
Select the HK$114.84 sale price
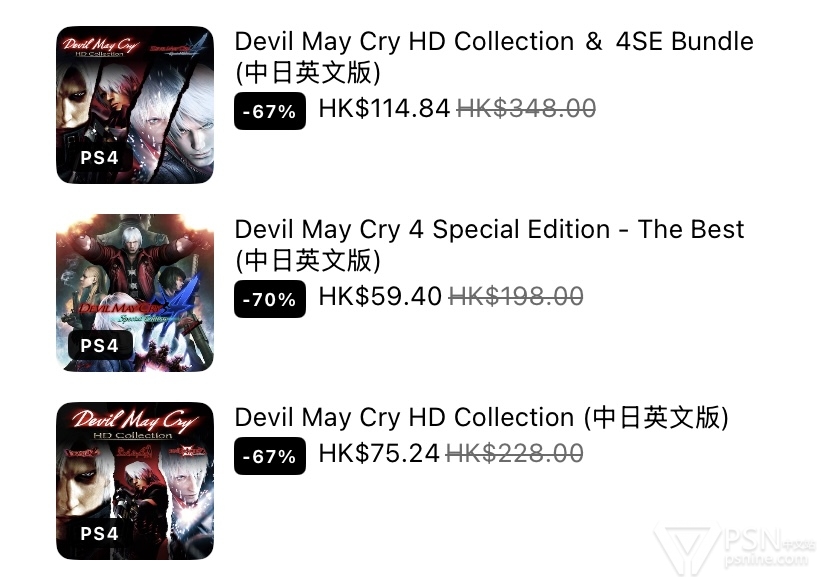[384, 109]
